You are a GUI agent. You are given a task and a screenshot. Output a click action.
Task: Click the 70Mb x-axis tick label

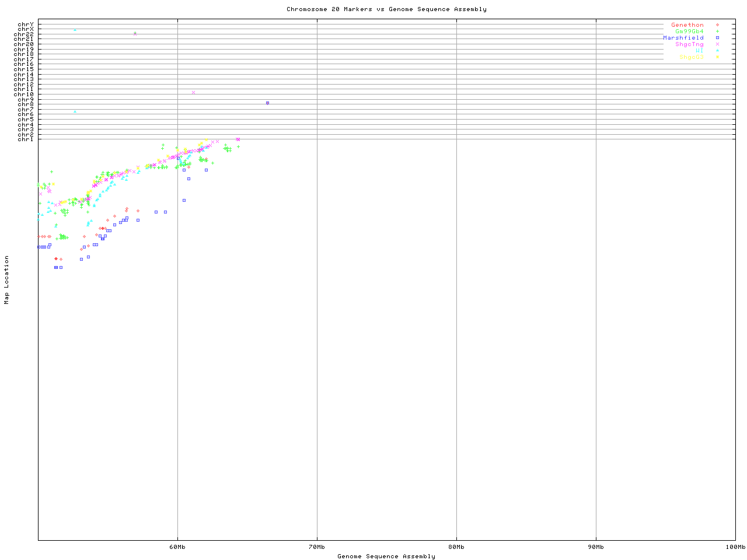(x=317, y=547)
